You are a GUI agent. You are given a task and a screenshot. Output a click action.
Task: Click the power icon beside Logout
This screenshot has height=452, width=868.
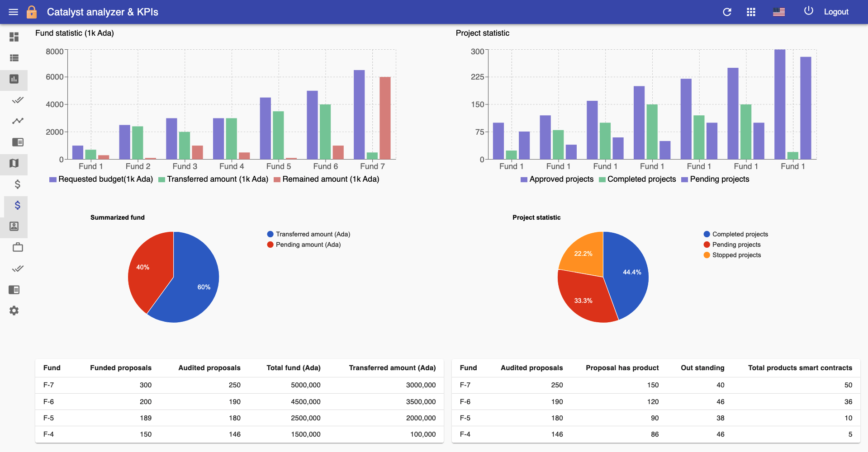[x=809, y=11]
